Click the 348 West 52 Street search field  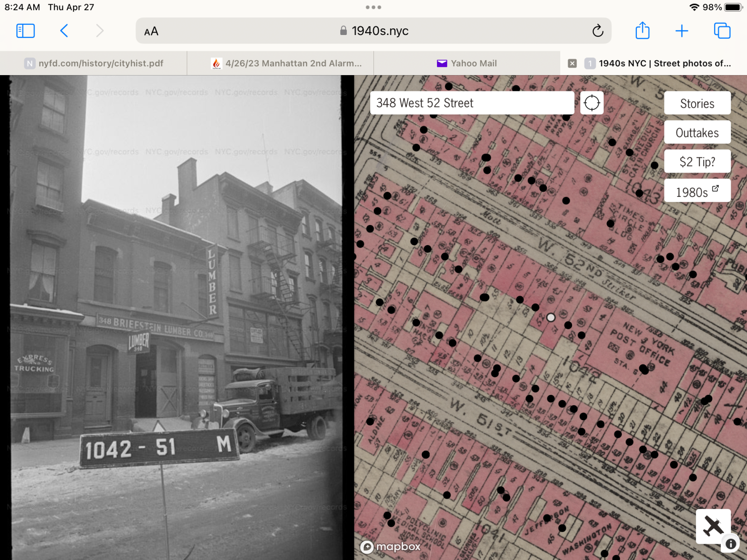tap(472, 103)
